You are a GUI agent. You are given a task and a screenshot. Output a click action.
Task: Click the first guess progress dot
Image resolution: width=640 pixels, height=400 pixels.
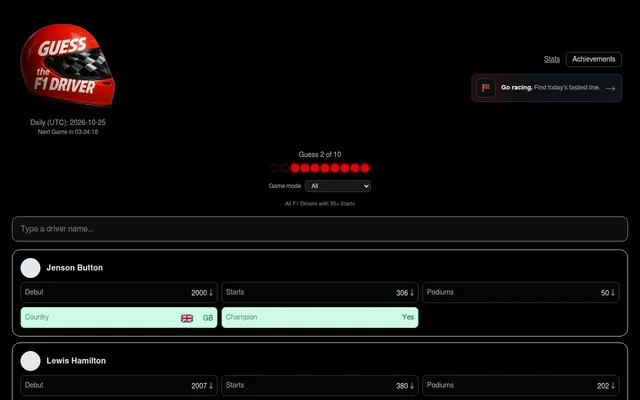pos(275,168)
